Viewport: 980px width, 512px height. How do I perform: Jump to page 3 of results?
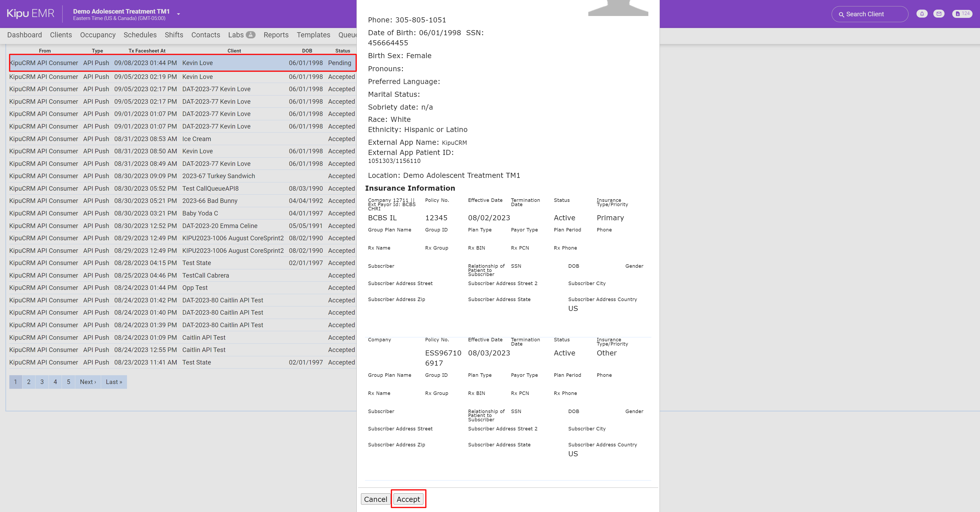click(42, 382)
